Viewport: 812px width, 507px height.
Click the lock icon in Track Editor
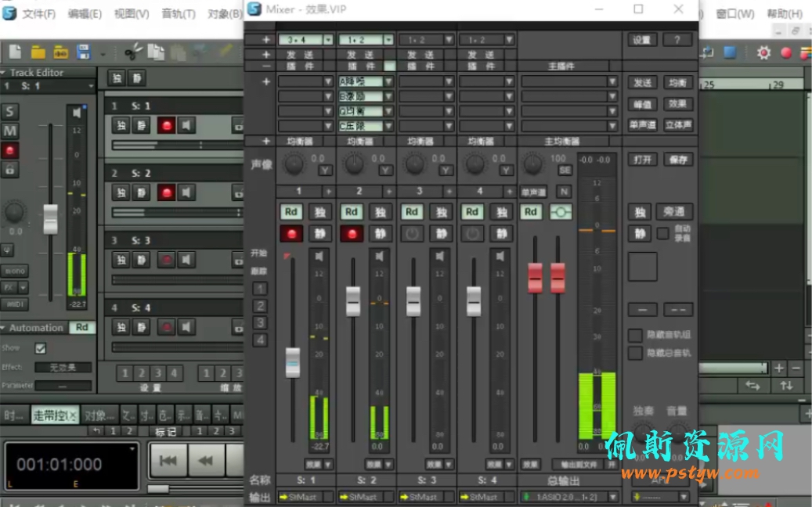click(x=10, y=169)
